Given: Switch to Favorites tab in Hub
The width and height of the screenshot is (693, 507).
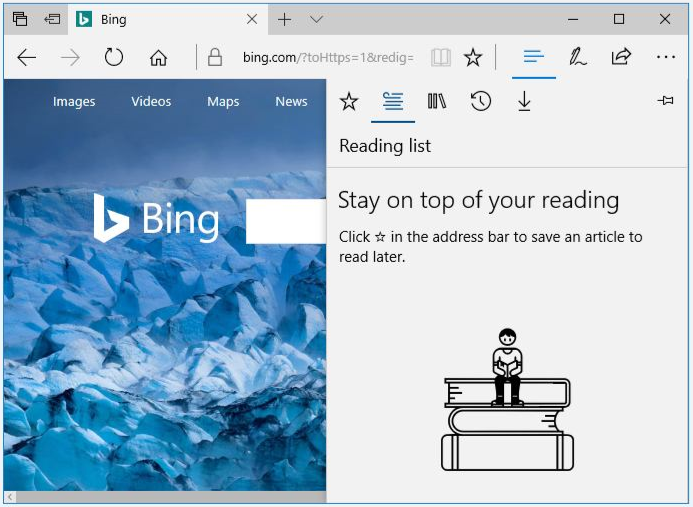Looking at the screenshot, I should (x=348, y=101).
